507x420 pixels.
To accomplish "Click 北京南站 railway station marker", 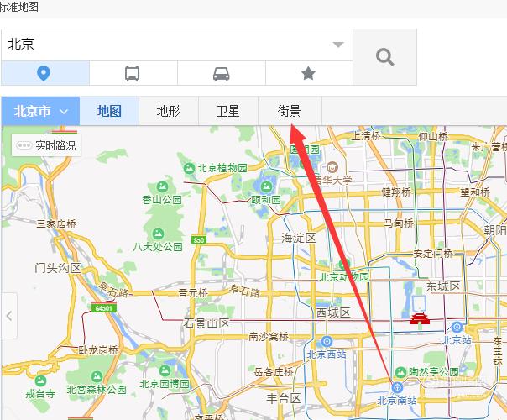I will pos(397,386).
